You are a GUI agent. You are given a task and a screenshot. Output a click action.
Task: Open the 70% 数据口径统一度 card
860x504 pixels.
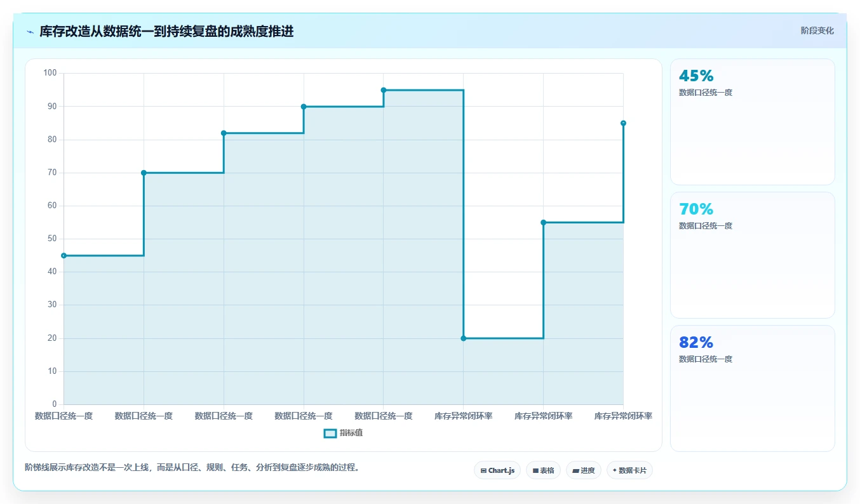click(752, 255)
